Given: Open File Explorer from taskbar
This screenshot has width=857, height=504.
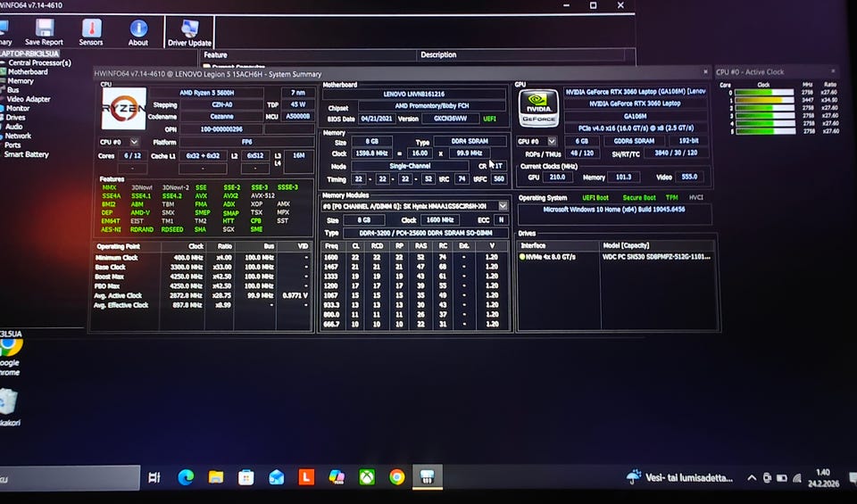Looking at the screenshot, I should (x=216, y=477).
